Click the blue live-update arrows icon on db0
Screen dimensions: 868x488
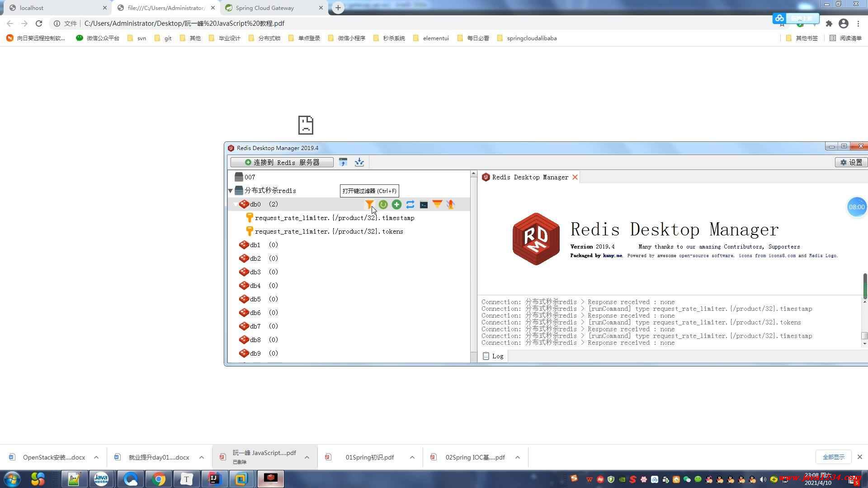pyautogui.click(x=410, y=204)
